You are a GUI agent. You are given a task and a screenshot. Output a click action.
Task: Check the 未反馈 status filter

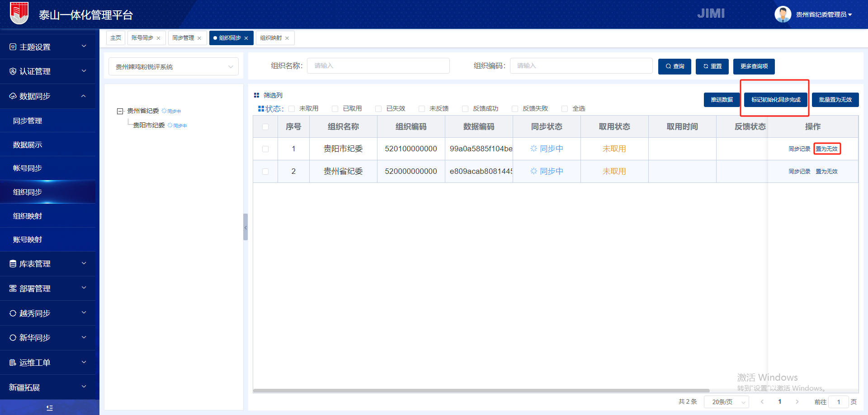click(x=422, y=109)
